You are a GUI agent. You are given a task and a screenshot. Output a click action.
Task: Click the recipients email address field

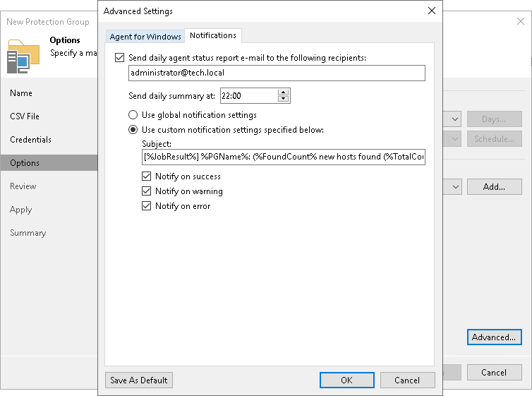coord(277,73)
